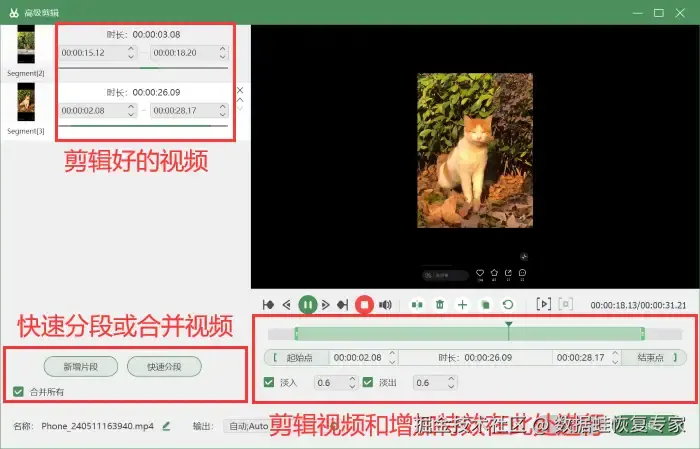Increase the 淡入 value 0.6

352,379
